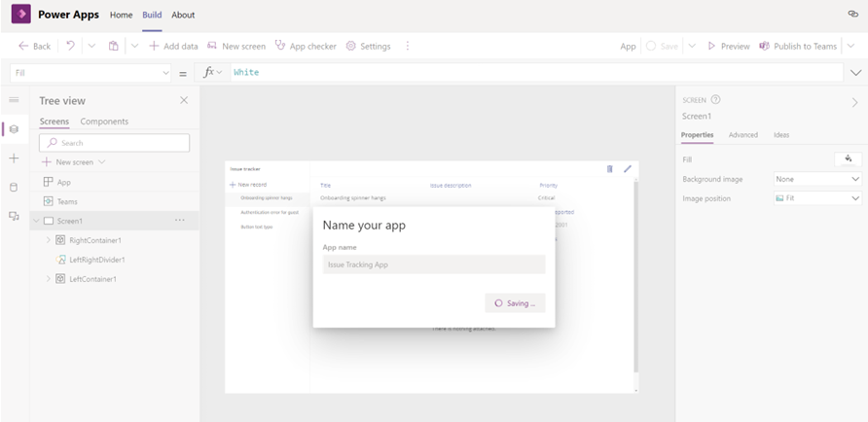The width and height of the screenshot is (868, 422).
Task: Click Publish to Teams
Action: pyautogui.click(x=798, y=47)
